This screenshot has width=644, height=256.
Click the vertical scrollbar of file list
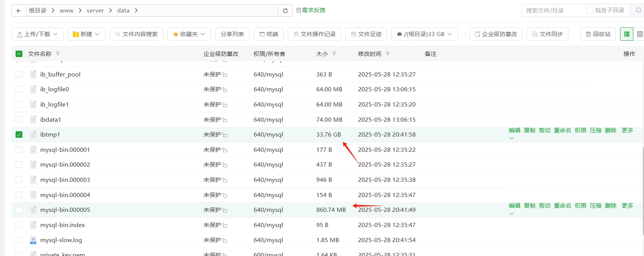click(642, 190)
